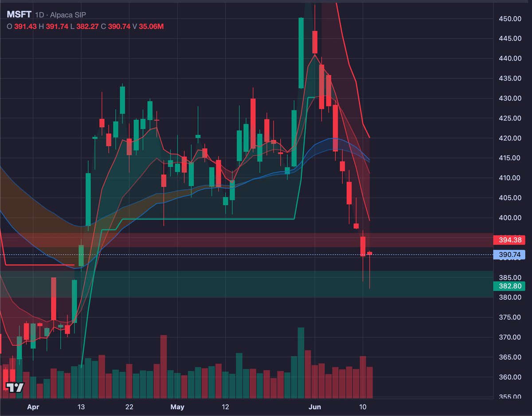
Task: Click the 22 date axis label
Action: click(129, 407)
